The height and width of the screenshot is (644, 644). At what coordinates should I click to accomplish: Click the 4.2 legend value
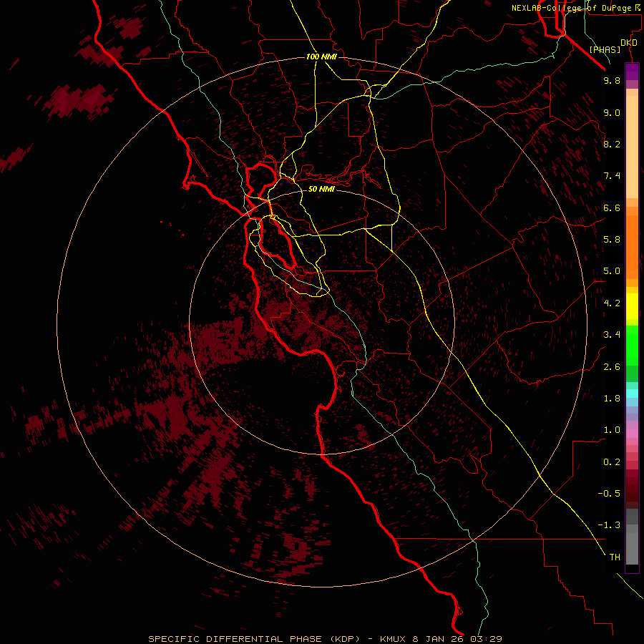pyautogui.click(x=612, y=303)
